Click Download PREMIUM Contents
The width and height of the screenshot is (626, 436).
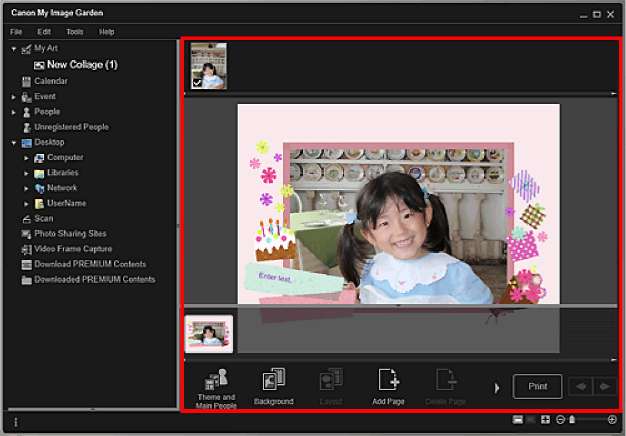point(94,264)
